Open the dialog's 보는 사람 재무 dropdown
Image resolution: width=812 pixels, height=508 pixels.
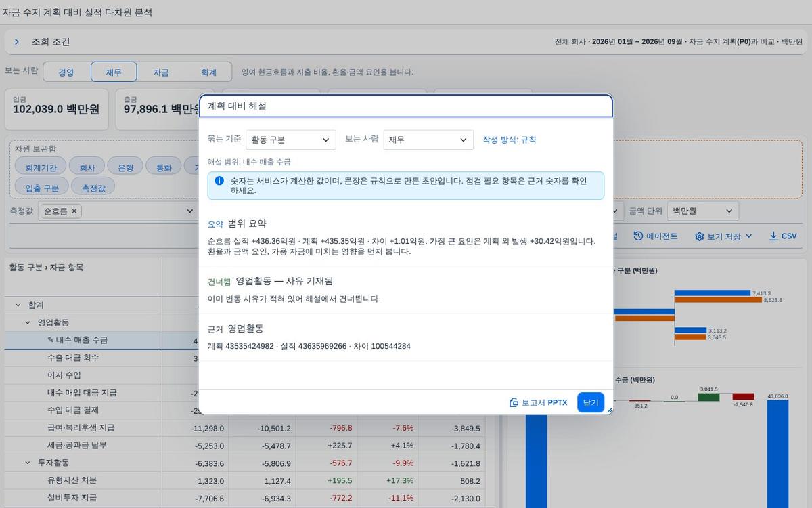pos(428,140)
